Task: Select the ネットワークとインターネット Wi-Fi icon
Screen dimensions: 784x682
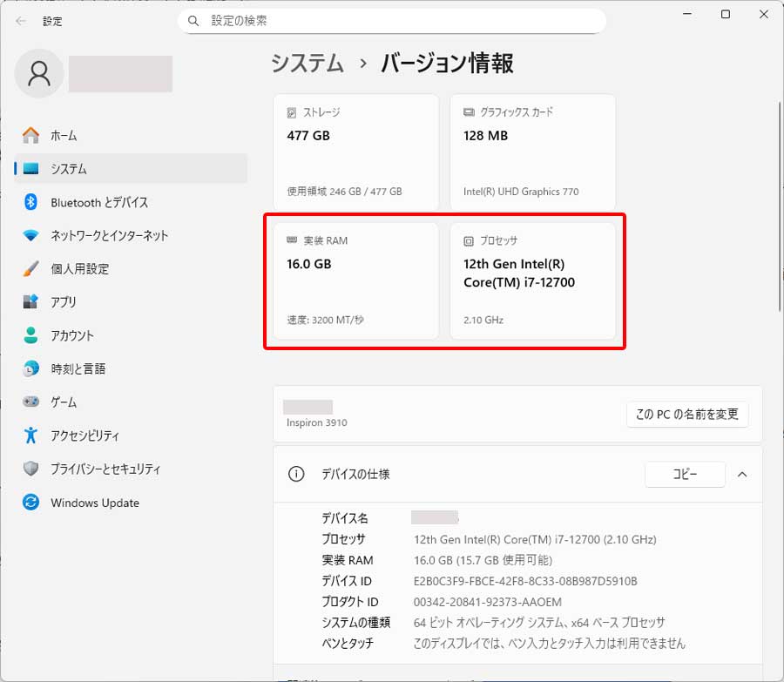Action: click(31, 235)
